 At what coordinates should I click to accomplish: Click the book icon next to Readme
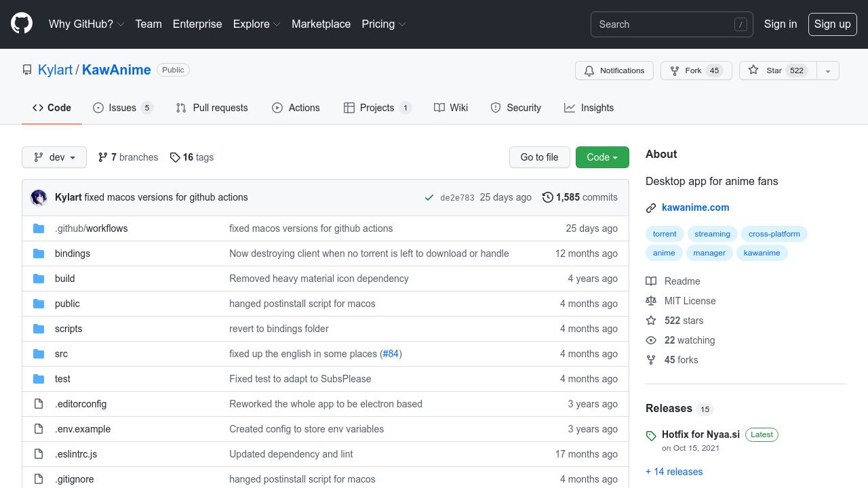pyautogui.click(x=651, y=281)
